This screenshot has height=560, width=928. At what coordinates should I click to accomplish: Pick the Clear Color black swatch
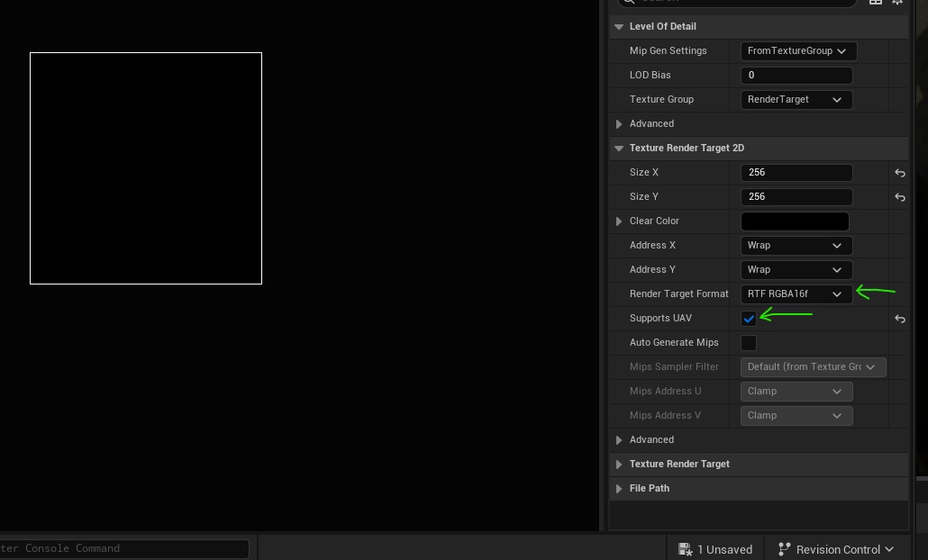click(795, 221)
